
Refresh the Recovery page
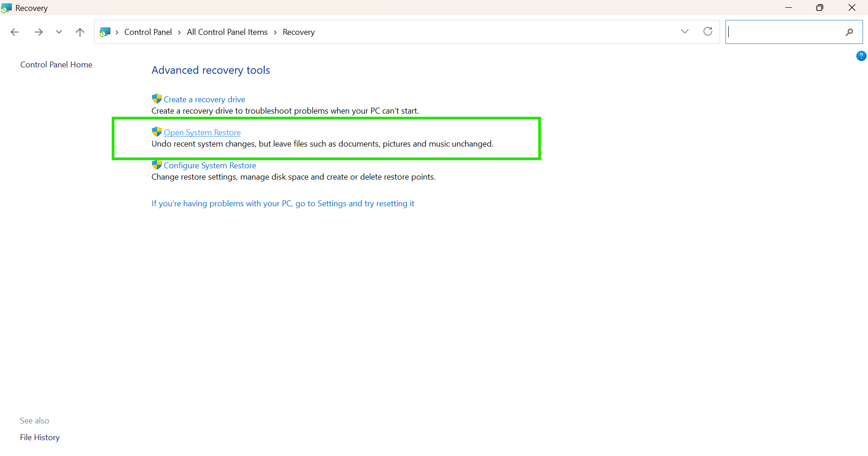click(708, 31)
